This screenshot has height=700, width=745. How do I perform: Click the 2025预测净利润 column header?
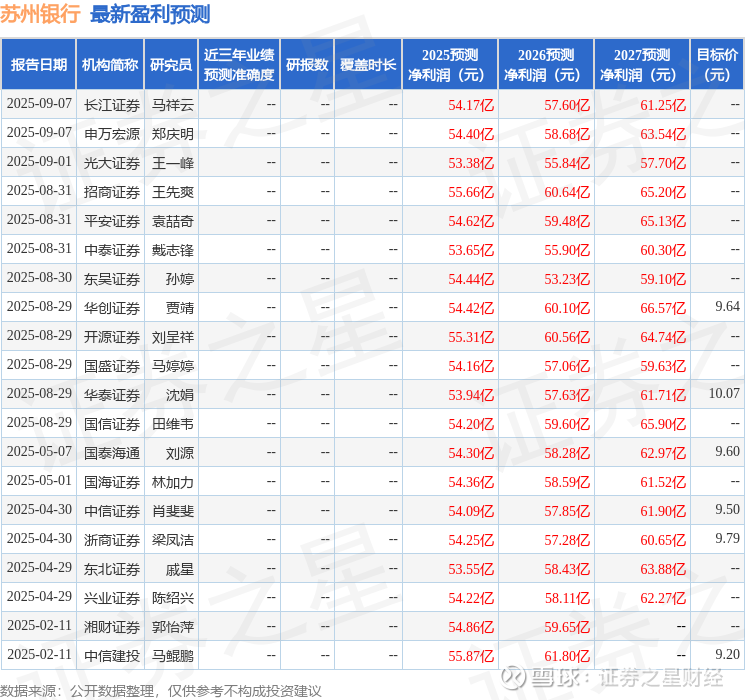click(450, 65)
